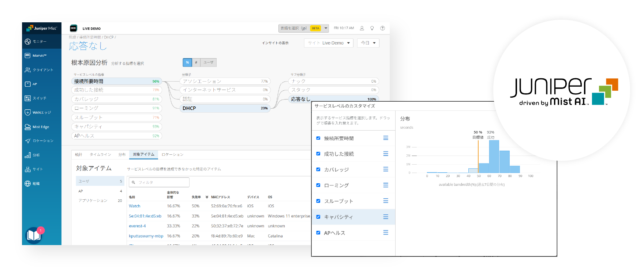Click the drag handle for キャパシティ
The width and height of the screenshot is (644, 278).
point(386,217)
